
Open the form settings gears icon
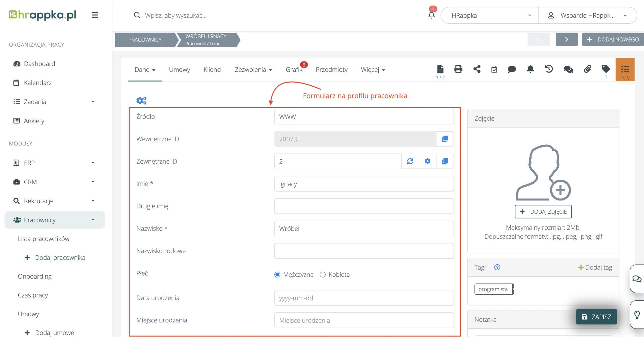(x=141, y=100)
